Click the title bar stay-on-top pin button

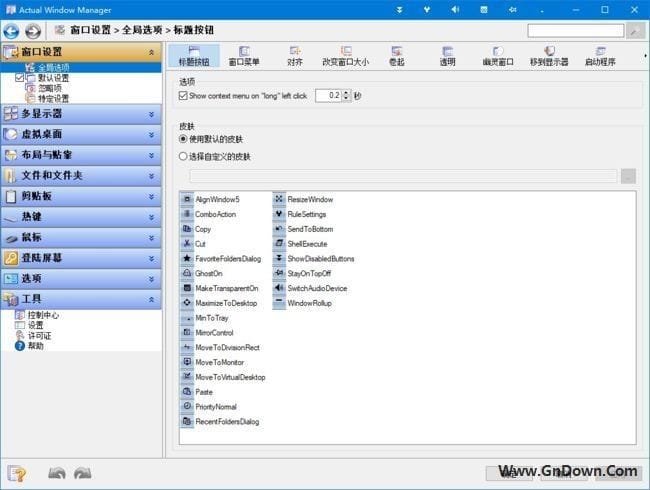[512, 10]
